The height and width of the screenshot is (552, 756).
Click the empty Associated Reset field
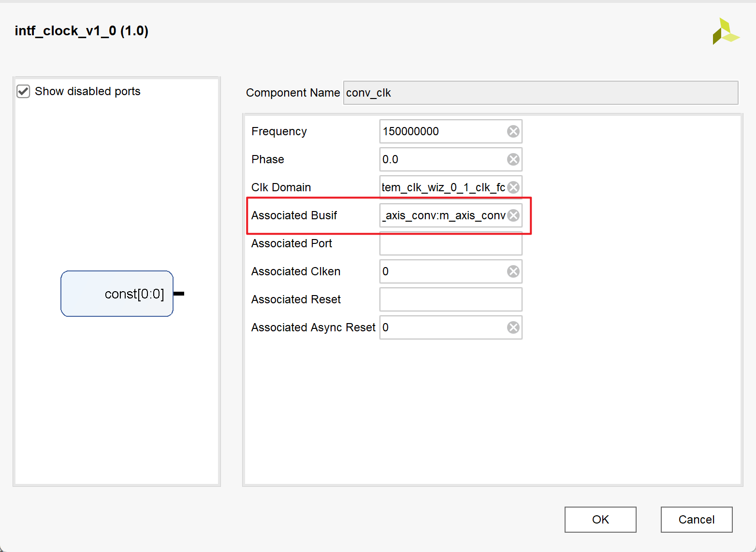pyautogui.click(x=451, y=299)
